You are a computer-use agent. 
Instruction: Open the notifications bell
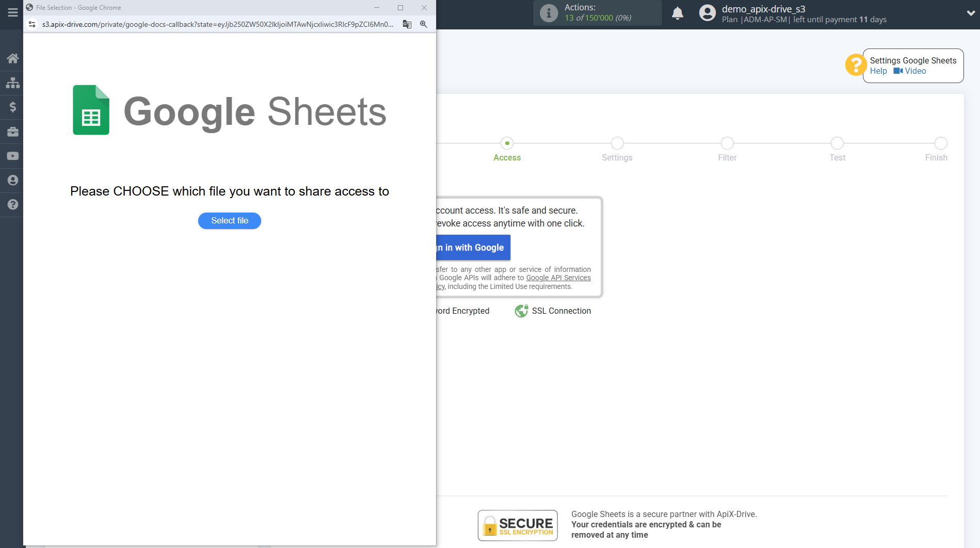[678, 13]
